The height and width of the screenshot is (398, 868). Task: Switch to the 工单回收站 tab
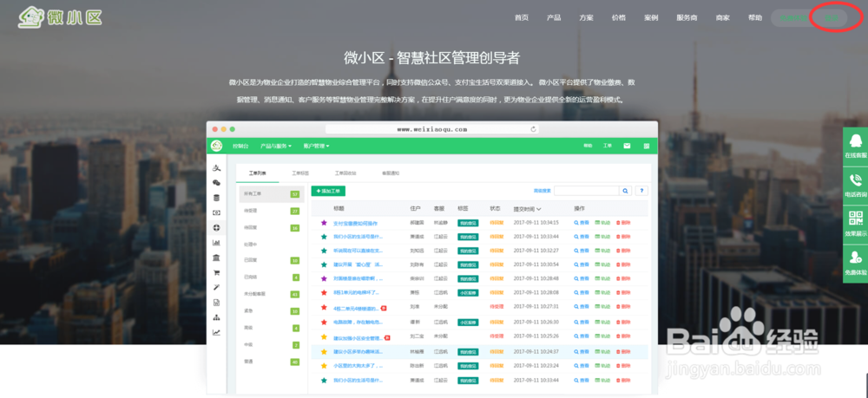coord(345,173)
